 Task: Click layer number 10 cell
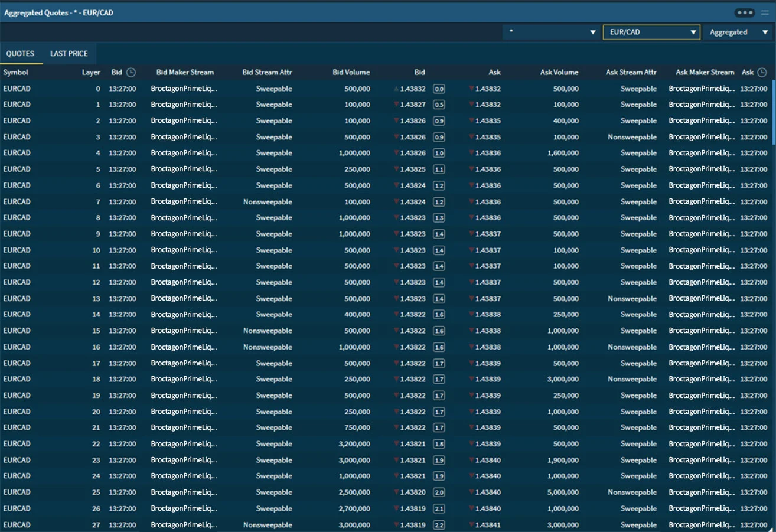(96, 250)
